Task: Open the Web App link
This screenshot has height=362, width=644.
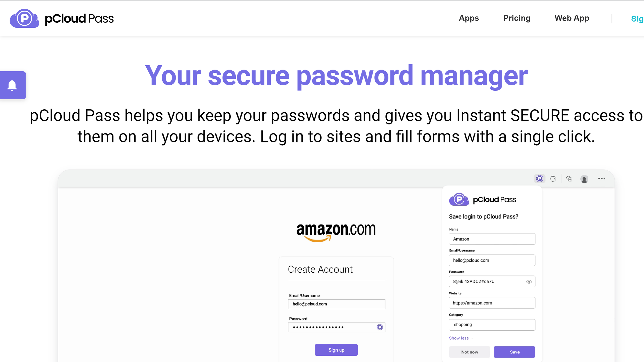Action: click(x=572, y=18)
